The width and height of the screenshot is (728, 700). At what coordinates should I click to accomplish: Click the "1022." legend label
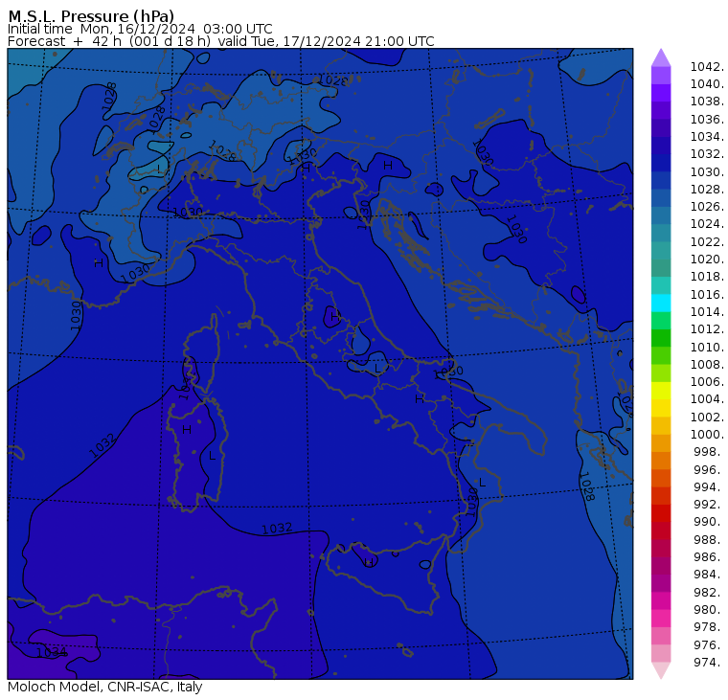point(707,242)
